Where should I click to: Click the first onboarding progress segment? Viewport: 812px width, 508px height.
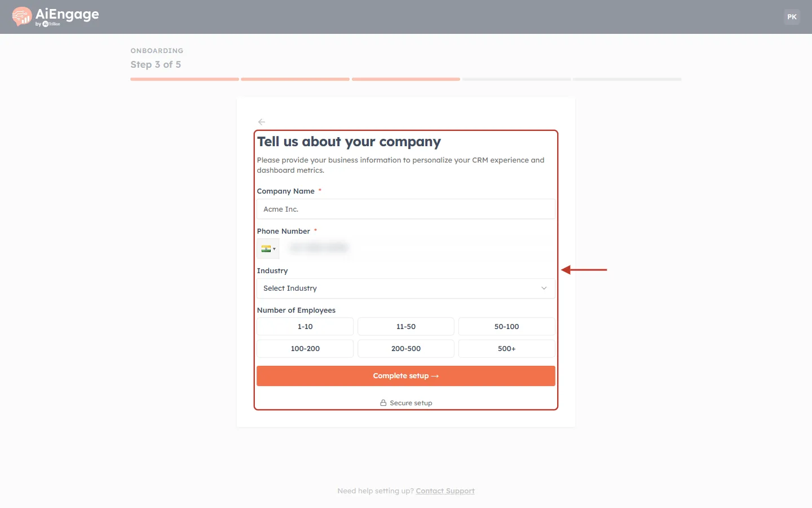pyautogui.click(x=184, y=80)
